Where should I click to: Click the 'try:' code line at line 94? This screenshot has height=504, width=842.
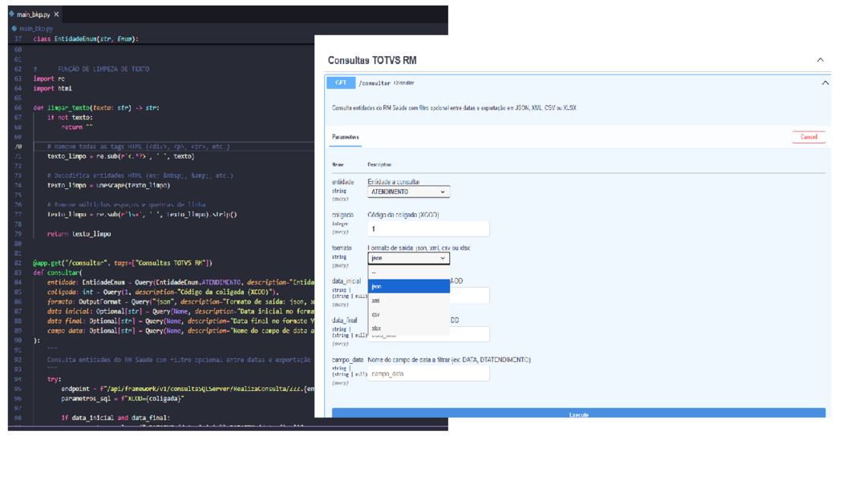click(x=55, y=379)
